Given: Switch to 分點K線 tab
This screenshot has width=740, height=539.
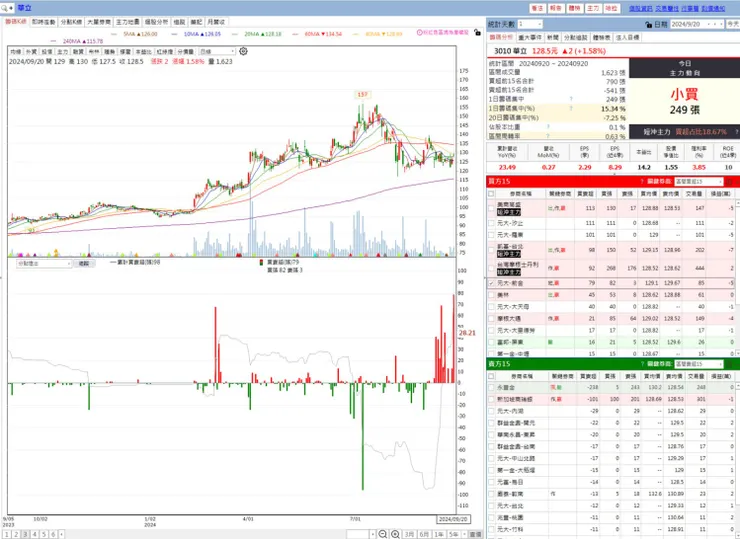Looking at the screenshot, I should click(x=71, y=22).
